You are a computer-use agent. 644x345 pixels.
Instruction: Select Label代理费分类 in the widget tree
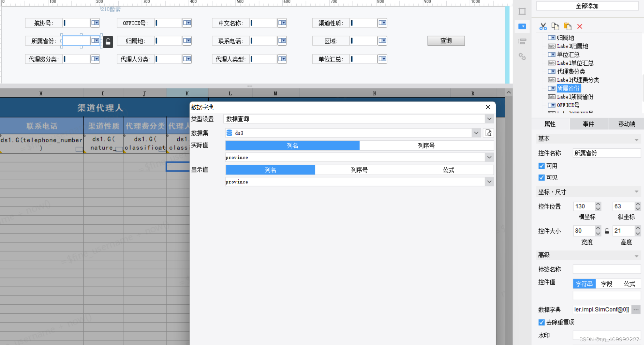click(578, 80)
